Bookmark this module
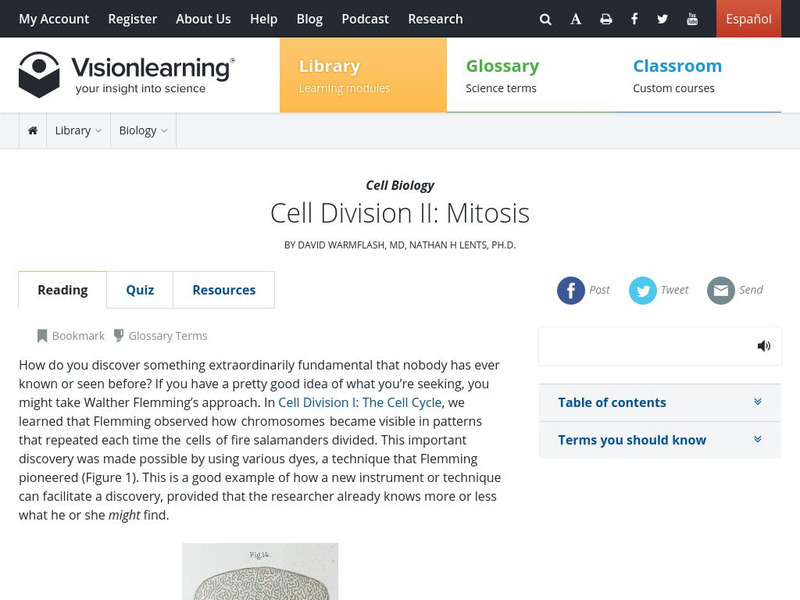Screen dimensions: 800x600 (x=71, y=336)
